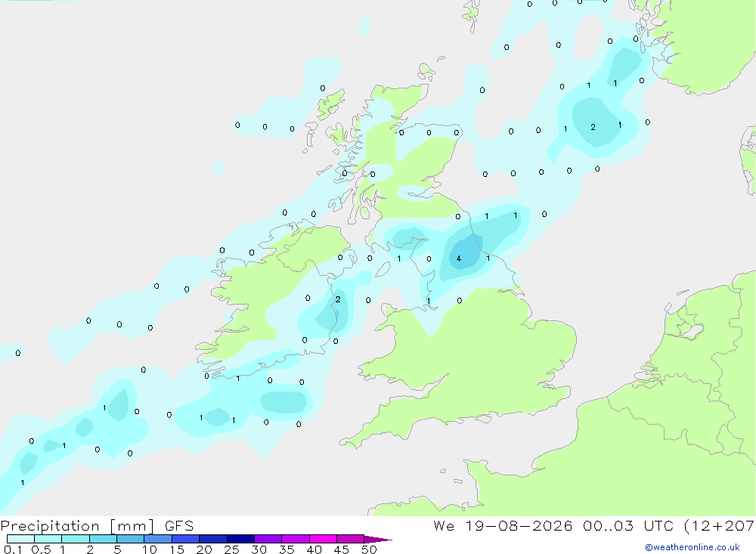Click the '2' precipitation value in the Irish Sea
Image resolution: width=756 pixels, height=554 pixels.
click(338, 299)
